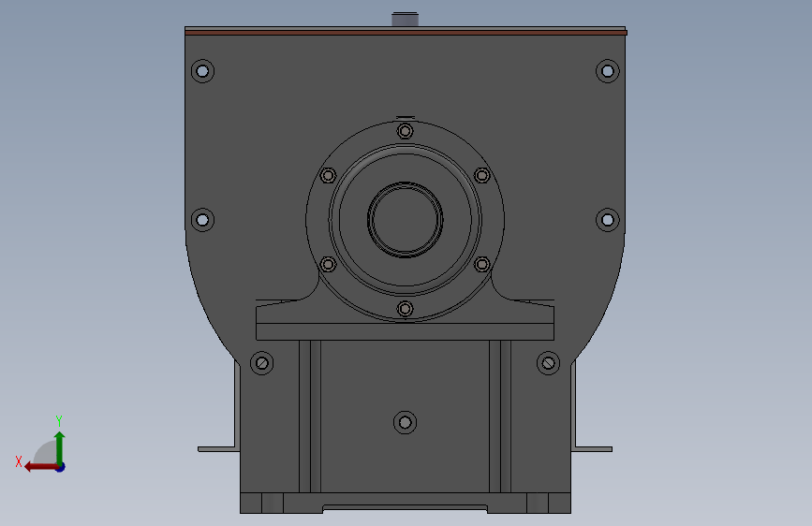Click the red X axis arrow on triad
Screen dimensions: 812x526
click(x=40, y=467)
